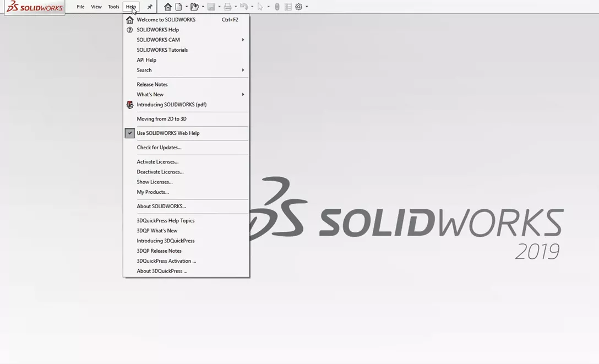Image resolution: width=599 pixels, height=364 pixels.
Task: Open the View menu
Action: coord(96,7)
